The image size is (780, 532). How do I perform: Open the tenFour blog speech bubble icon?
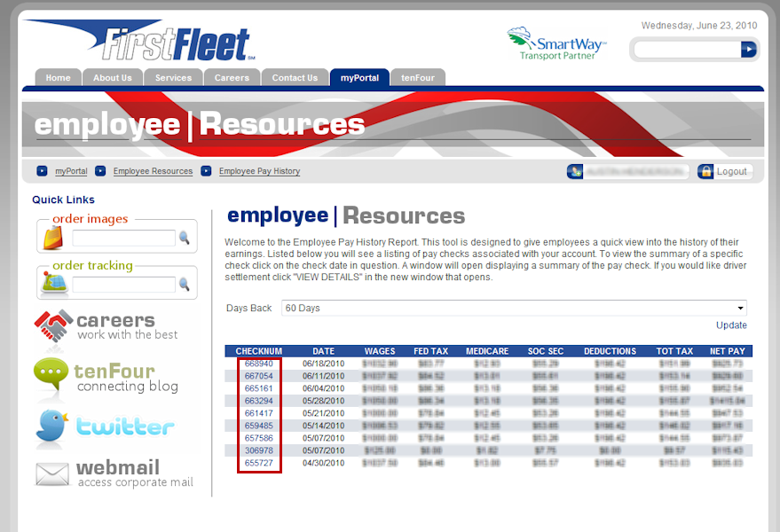pos(51,376)
